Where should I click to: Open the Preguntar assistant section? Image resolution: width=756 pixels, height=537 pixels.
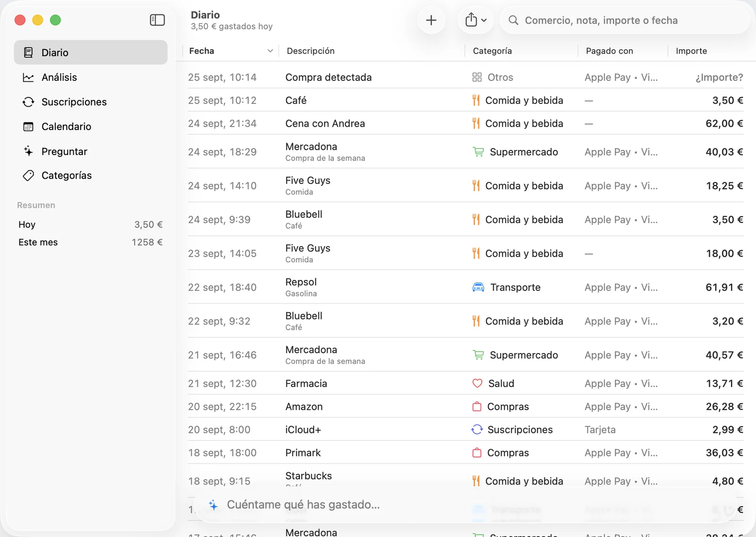click(91, 151)
